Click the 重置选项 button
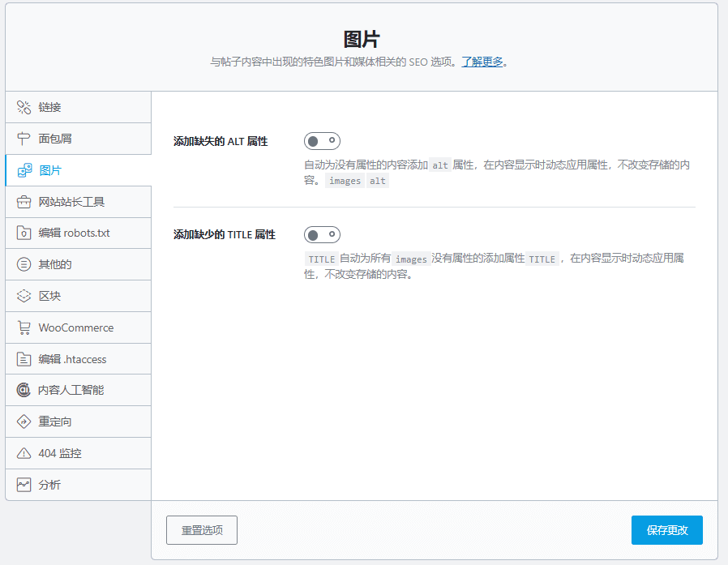This screenshot has width=728, height=565. [202, 530]
